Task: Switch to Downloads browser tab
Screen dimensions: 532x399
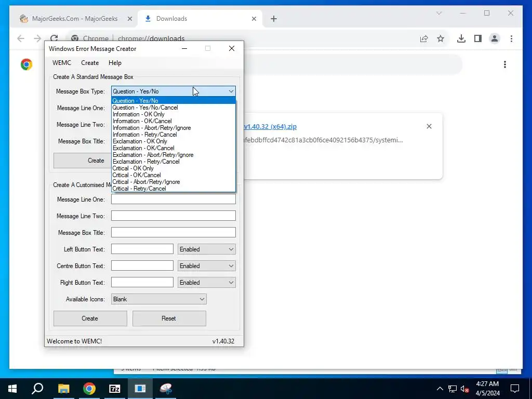Action: [199, 19]
